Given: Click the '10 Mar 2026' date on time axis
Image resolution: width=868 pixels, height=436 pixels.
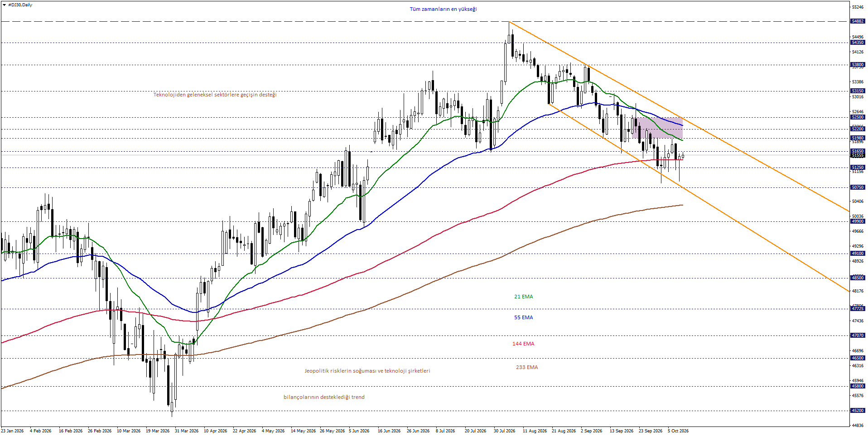Looking at the screenshot, I should [129, 431].
